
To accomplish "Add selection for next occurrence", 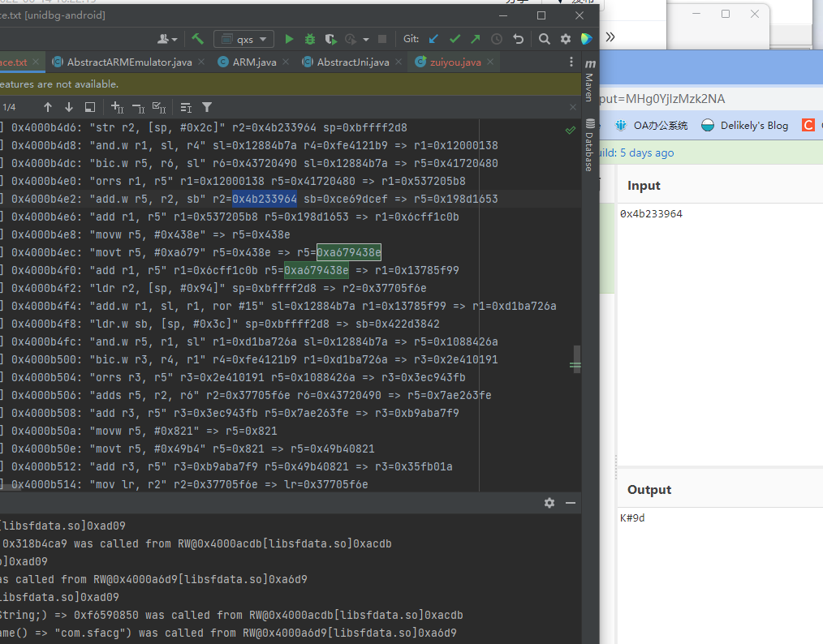I will [117, 108].
